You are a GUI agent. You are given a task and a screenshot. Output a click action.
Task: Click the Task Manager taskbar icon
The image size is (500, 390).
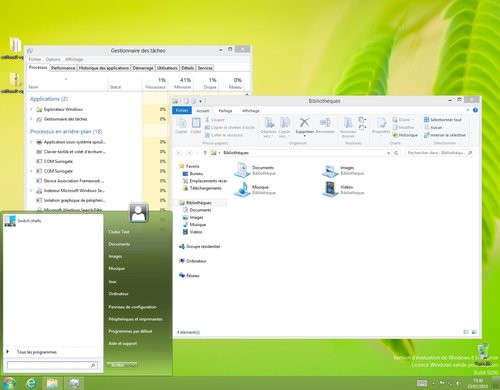pyautogui.click(x=74, y=383)
